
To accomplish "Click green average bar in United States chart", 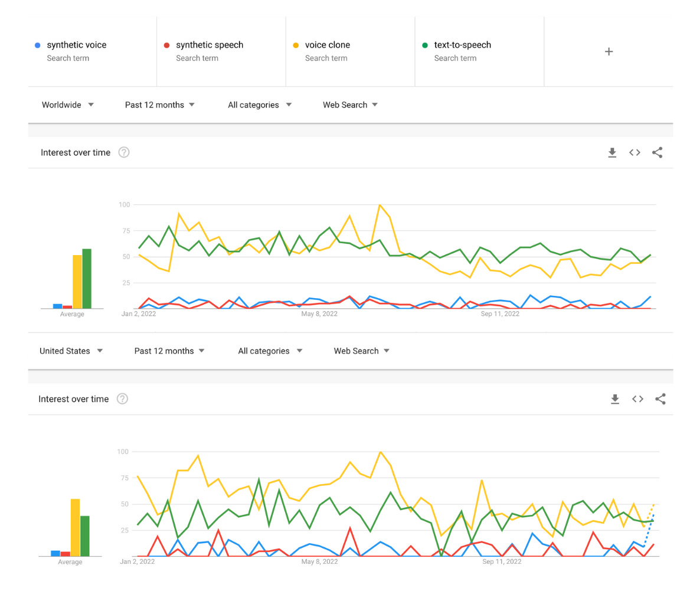I will 85,536.
